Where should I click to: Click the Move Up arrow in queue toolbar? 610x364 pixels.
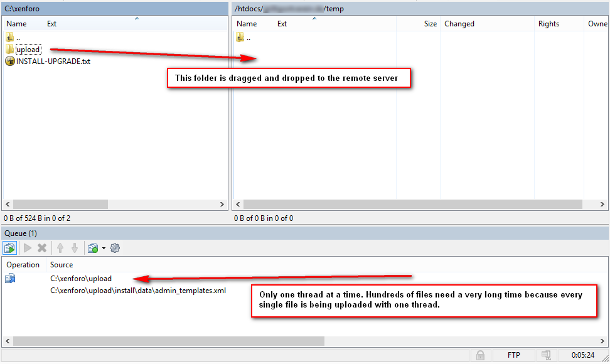tap(62, 248)
